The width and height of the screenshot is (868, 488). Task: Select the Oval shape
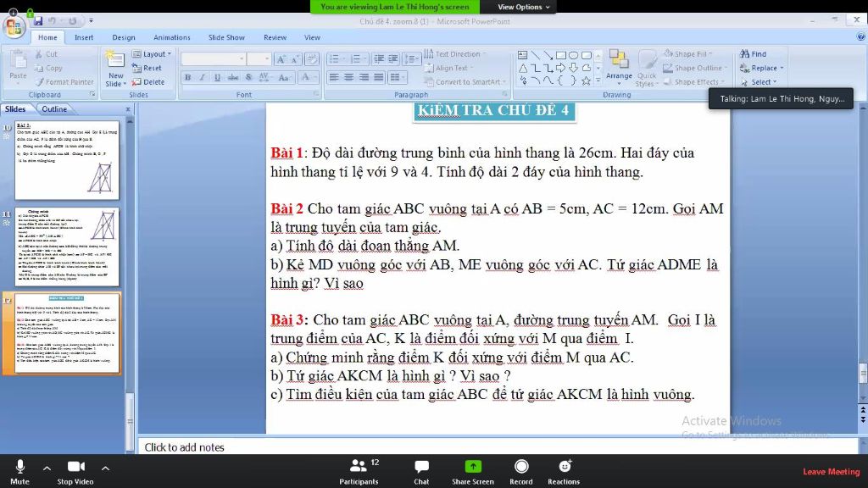[x=574, y=55]
